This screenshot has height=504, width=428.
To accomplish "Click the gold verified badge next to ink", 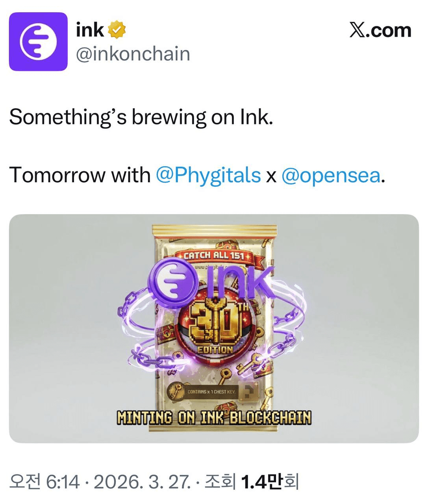I will tap(117, 30).
